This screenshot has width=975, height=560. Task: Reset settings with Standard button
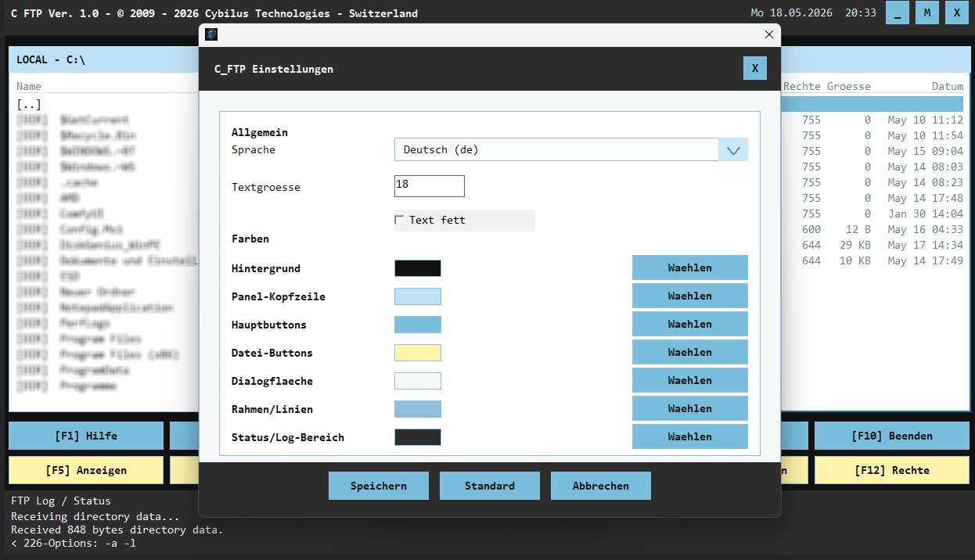[x=490, y=486]
